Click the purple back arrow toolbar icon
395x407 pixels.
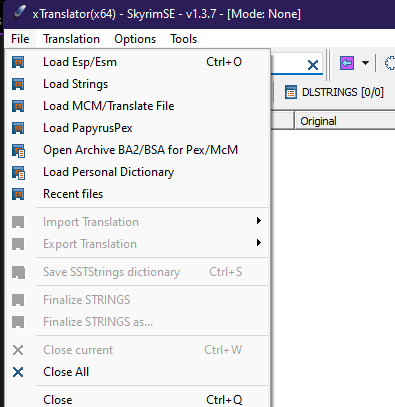(x=347, y=63)
